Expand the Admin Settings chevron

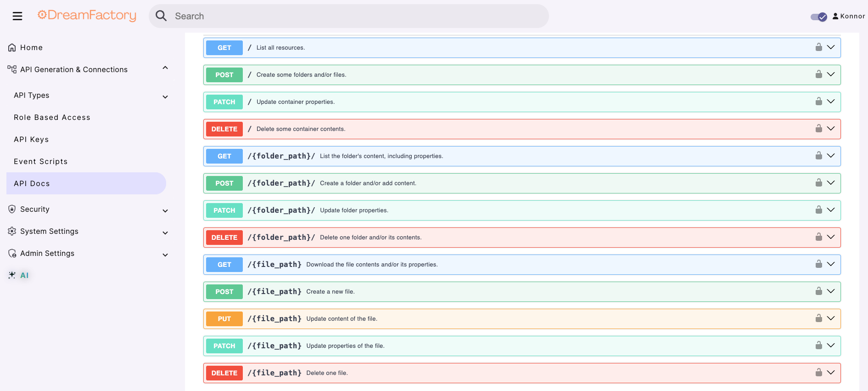[165, 255]
